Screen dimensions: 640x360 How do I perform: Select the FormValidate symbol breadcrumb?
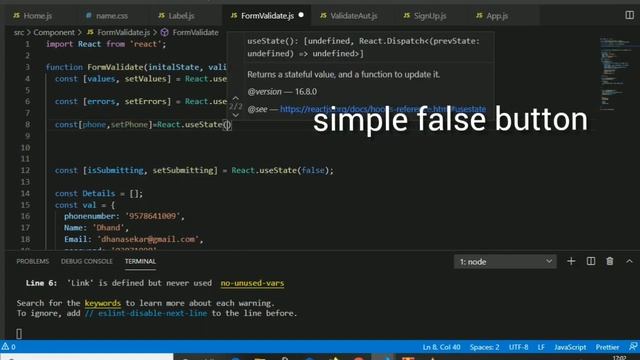pos(190,32)
